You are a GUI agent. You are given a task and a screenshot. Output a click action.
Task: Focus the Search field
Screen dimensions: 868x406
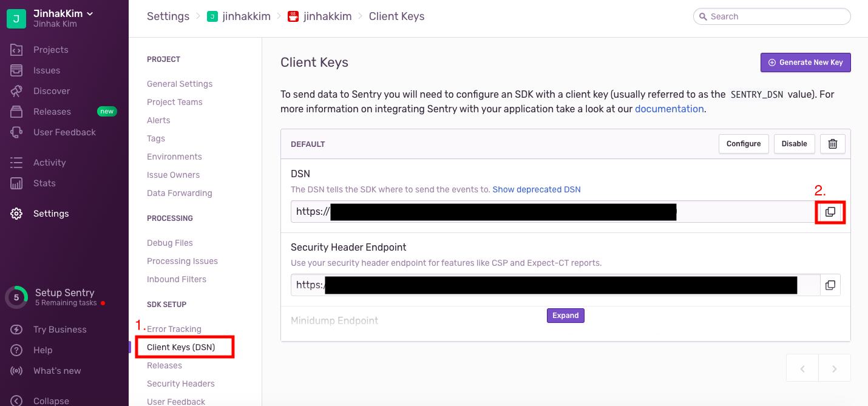click(x=771, y=16)
